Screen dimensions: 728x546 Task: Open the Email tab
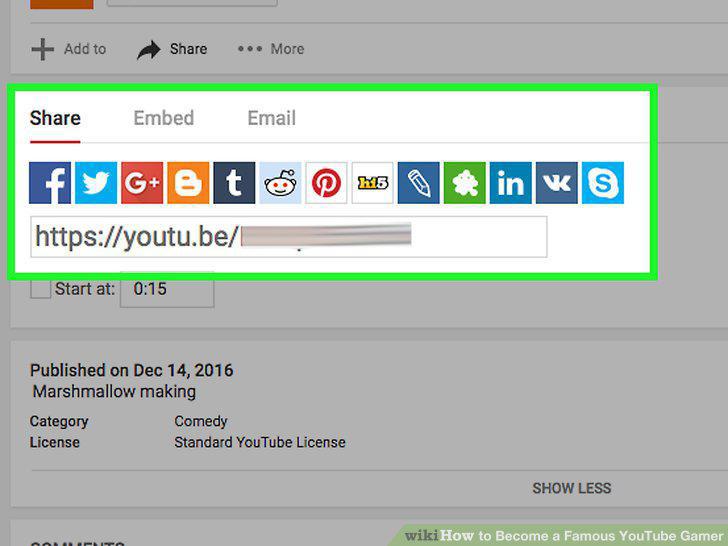(x=272, y=118)
